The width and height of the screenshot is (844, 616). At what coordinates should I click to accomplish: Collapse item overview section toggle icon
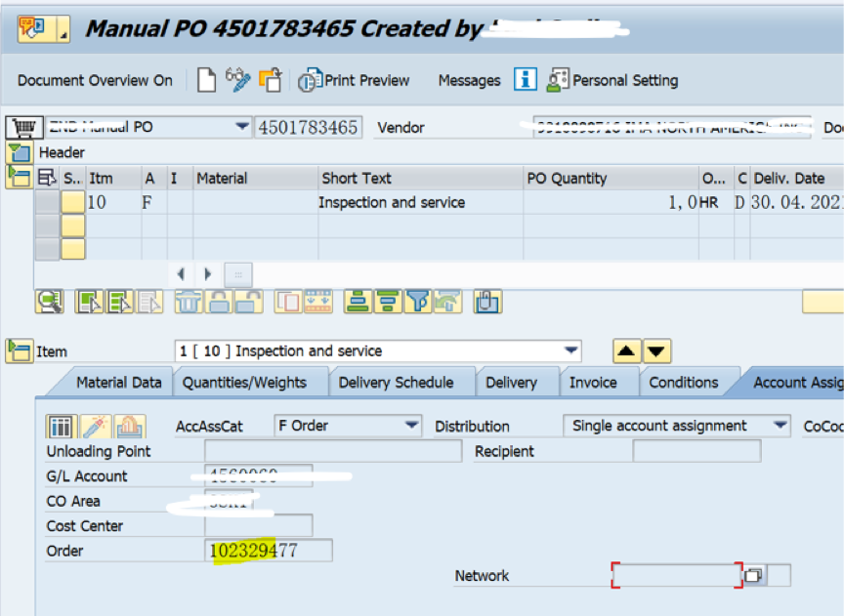20,177
